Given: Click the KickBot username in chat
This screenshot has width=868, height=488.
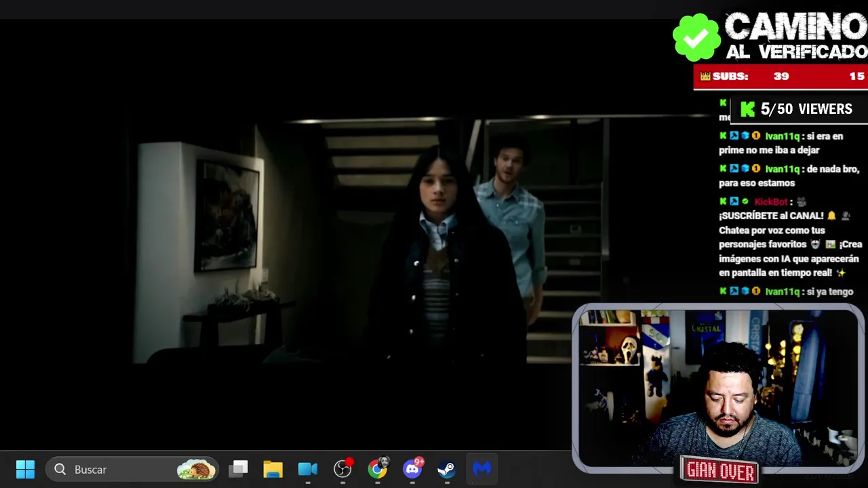Looking at the screenshot, I should pyautogui.click(x=771, y=202).
